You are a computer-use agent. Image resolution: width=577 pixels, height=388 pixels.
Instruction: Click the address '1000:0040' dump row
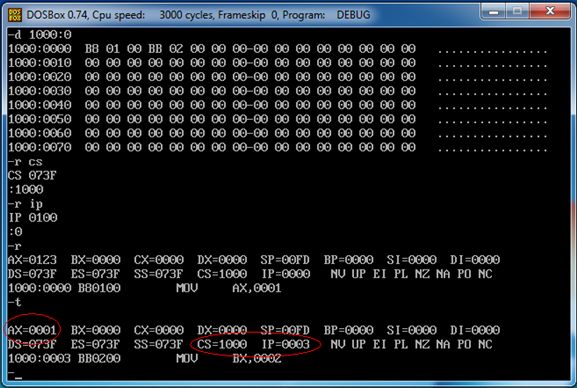(39, 105)
